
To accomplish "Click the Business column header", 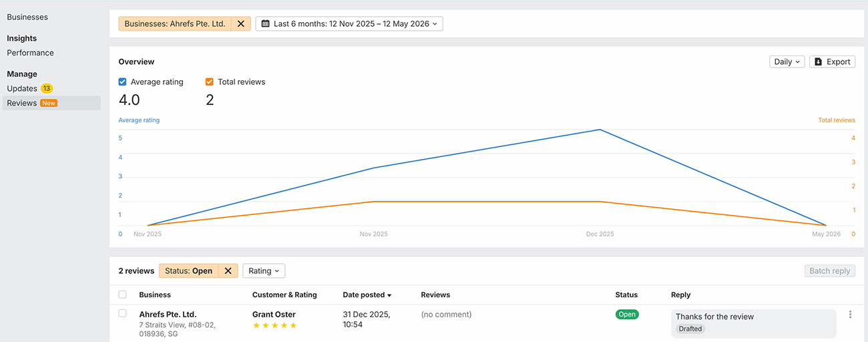I will tap(155, 295).
